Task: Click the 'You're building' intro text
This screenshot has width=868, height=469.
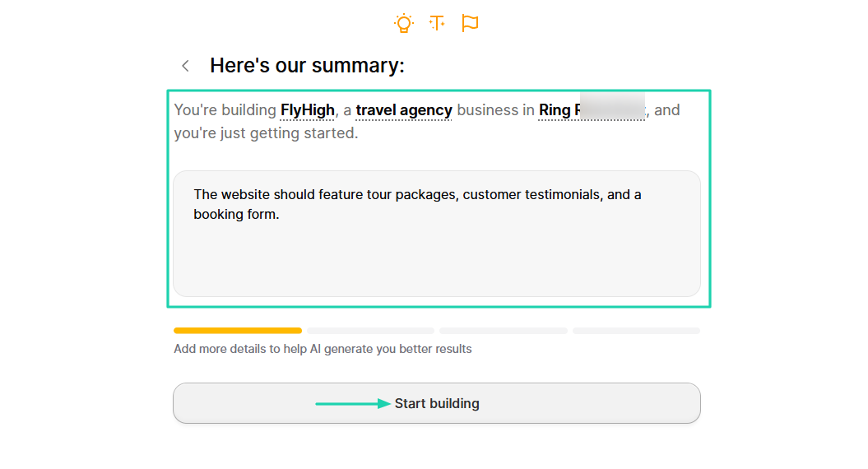Action: pyautogui.click(x=225, y=110)
